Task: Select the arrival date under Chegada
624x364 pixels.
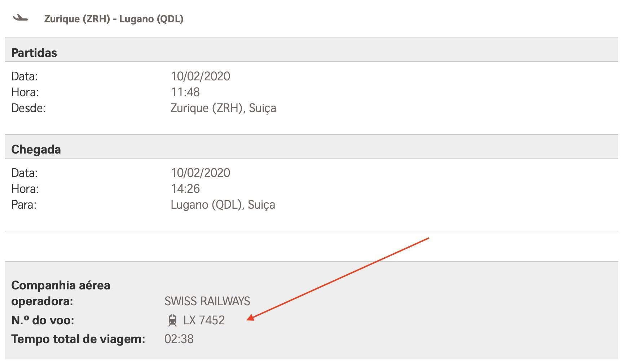Action: click(201, 173)
